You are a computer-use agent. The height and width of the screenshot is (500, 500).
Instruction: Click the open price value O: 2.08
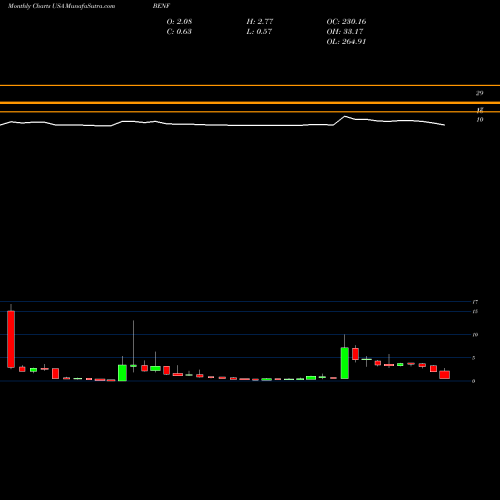(179, 22)
